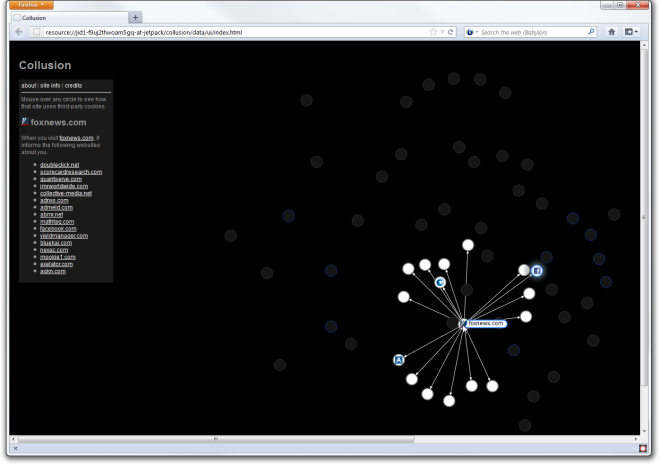The height and width of the screenshot is (465, 660).
Task: Bookmark this page with the star icon
Action: [433, 32]
